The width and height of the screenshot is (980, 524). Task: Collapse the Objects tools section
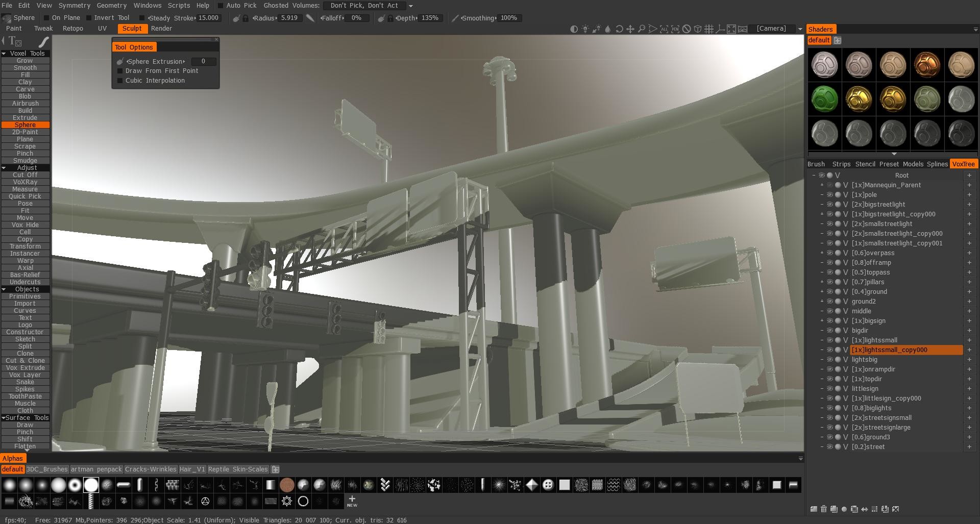click(x=4, y=289)
